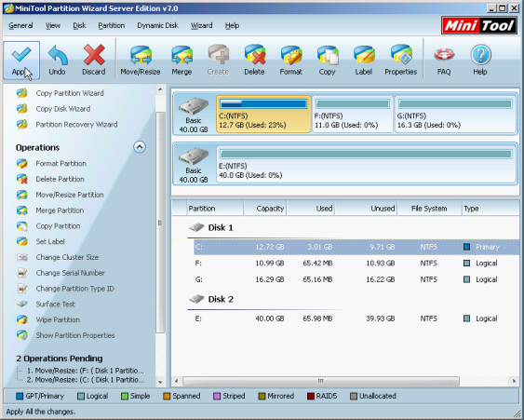Sort by Used column header
The width and height of the screenshot is (524, 420).
tap(311, 209)
